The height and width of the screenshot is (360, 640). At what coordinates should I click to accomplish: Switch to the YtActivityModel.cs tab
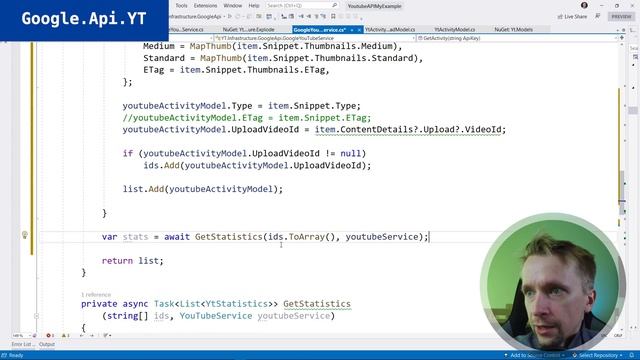(454, 29)
